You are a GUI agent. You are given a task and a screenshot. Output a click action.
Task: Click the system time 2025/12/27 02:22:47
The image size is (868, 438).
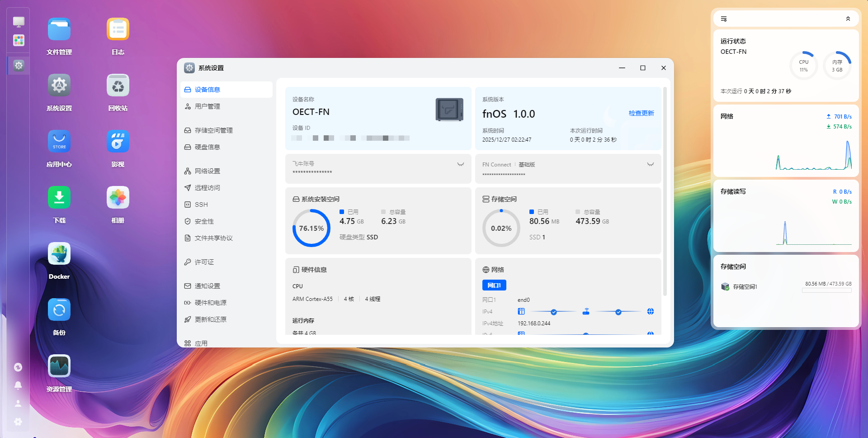point(507,140)
